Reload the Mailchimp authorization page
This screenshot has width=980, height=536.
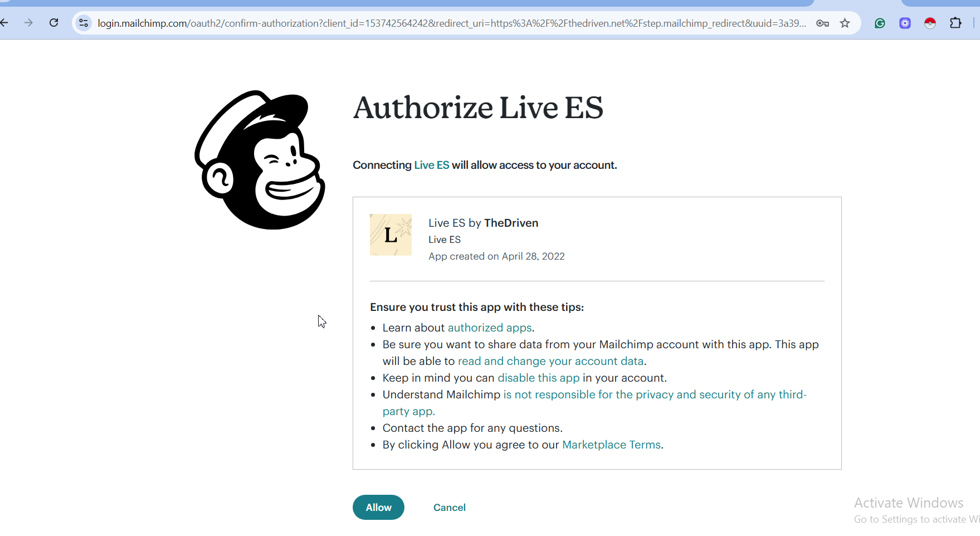[54, 23]
